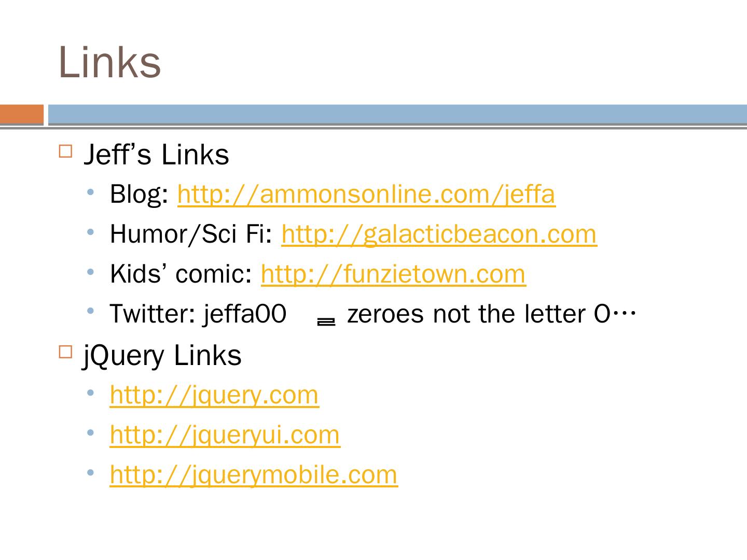Click the "Humor/Sci Fi:" label
The height and width of the screenshot is (560, 747).
pos(191,234)
